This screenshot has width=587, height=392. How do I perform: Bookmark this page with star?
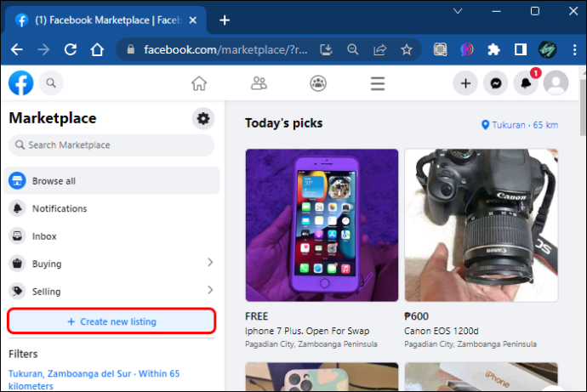pyautogui.click(x=407, y=49)
